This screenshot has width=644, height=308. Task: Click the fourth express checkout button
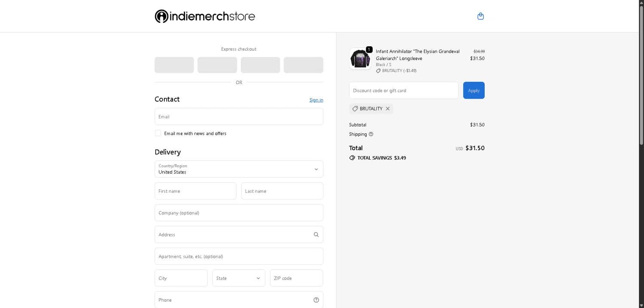[x=304, y=65]
